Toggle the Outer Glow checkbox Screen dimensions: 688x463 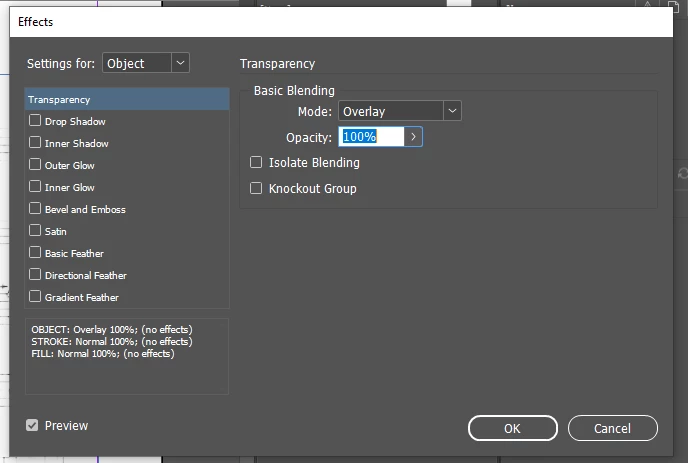(x=35, y=164)
